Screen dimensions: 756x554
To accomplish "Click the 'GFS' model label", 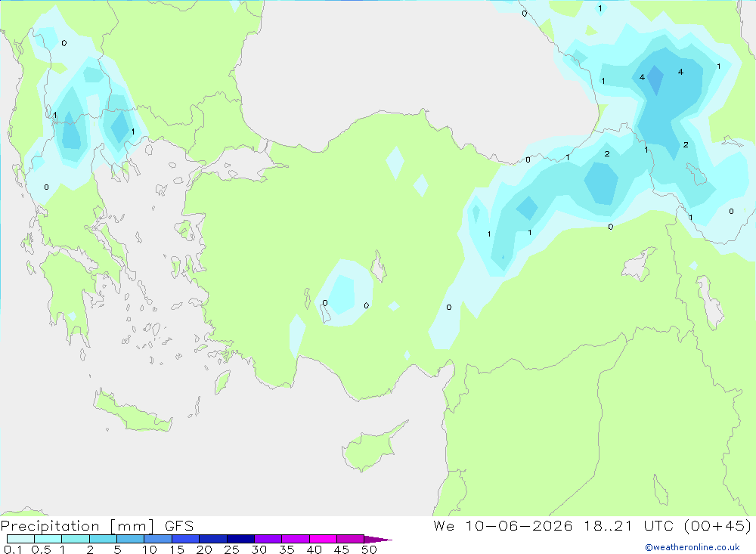I will click(179, 526).
